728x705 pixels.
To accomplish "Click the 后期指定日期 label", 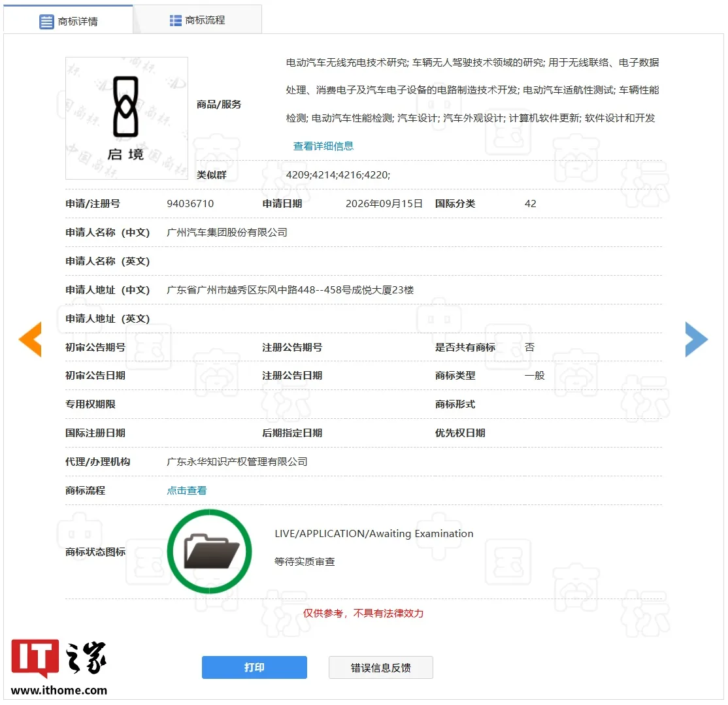I will (292, 433).
